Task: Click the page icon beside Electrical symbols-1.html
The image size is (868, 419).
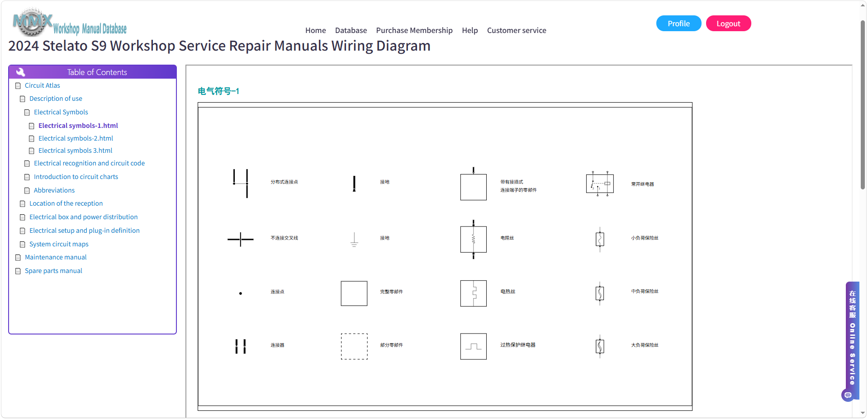Action: pos(32,126)
